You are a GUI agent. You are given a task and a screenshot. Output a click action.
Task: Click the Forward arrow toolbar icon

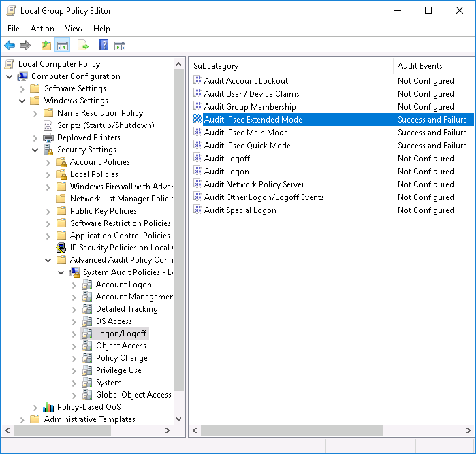coord(25,46)
